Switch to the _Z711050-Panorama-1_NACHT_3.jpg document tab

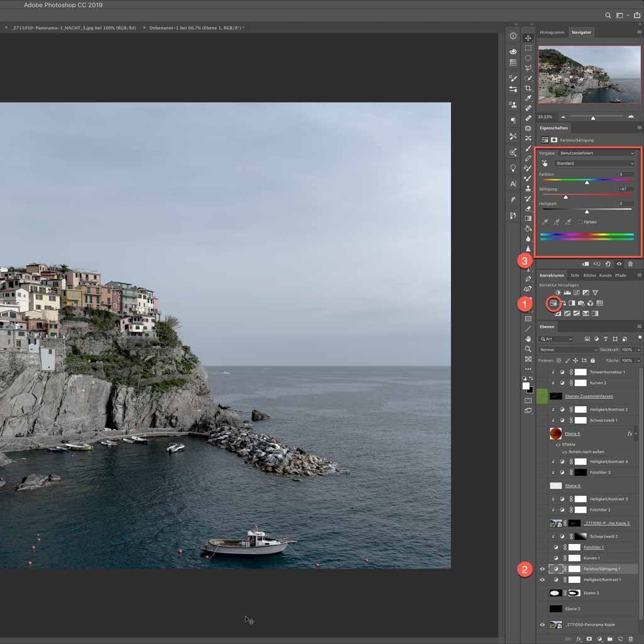click(74, 28)
